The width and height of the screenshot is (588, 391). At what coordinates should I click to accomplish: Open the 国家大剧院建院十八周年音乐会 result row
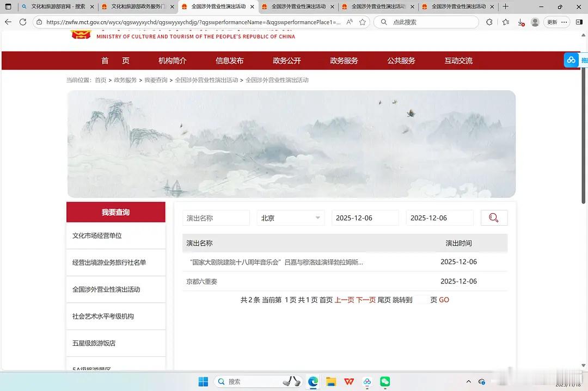(345, 262)
